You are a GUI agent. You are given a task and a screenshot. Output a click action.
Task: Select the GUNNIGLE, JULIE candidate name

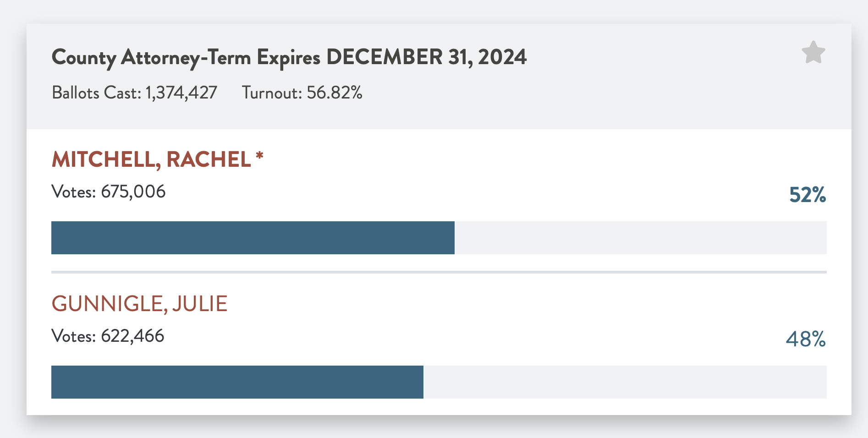(140, 304)
